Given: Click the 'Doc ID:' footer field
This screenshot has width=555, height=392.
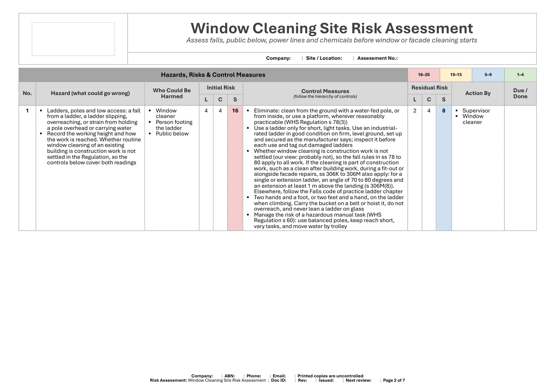Looking at the screenshot, I should click(x=279, y=381).
